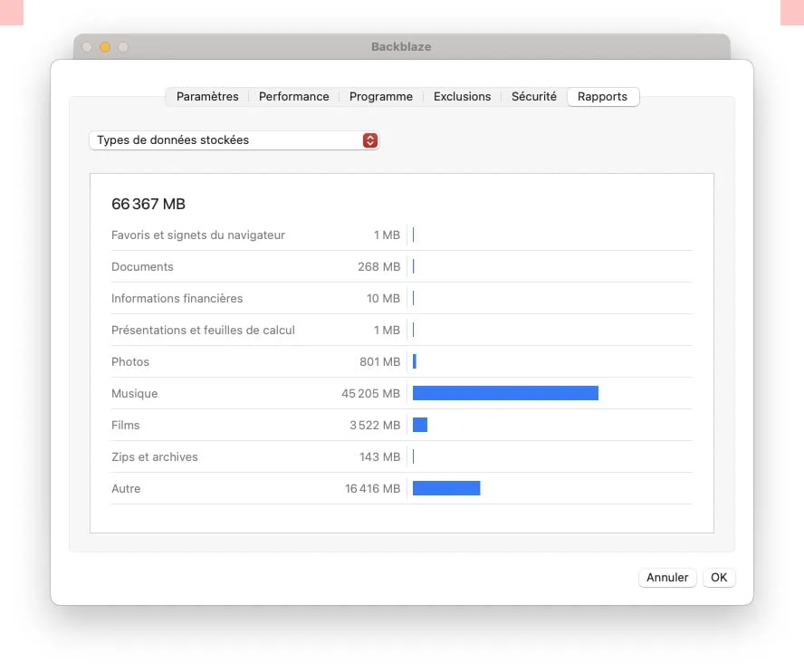Viewport: 804px width, 672px height.
Task: Select the Documents row label
Action: [x=142, y=267]
